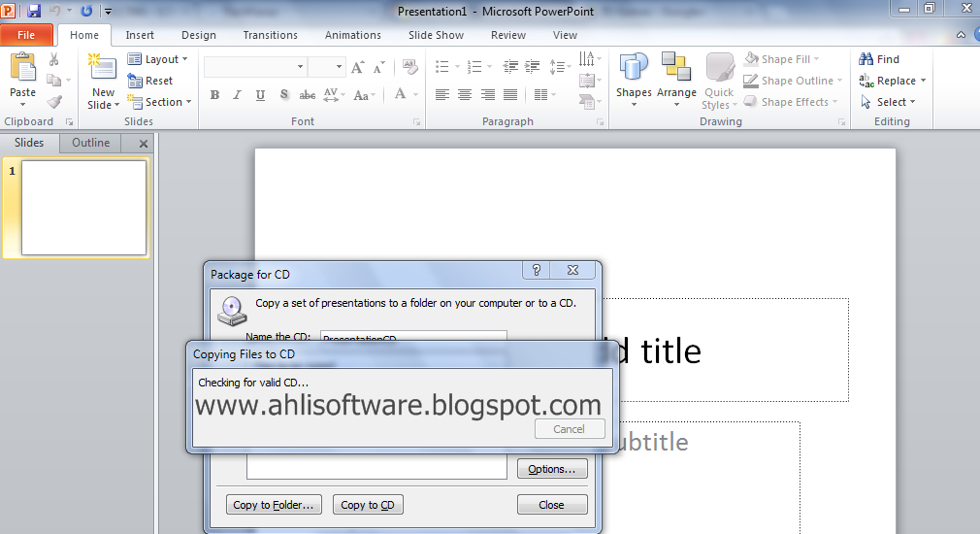Screen dimensions: 980x534
Task: Open the Change Case Aa menu
Action: point(364,95)
